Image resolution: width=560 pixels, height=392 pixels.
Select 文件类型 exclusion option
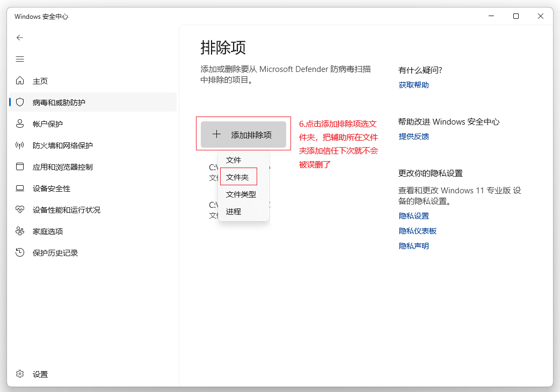click(241, 194)
